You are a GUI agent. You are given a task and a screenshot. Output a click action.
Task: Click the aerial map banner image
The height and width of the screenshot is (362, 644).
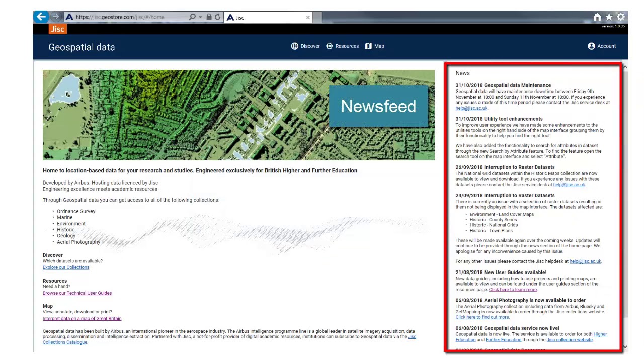[238, 115]
